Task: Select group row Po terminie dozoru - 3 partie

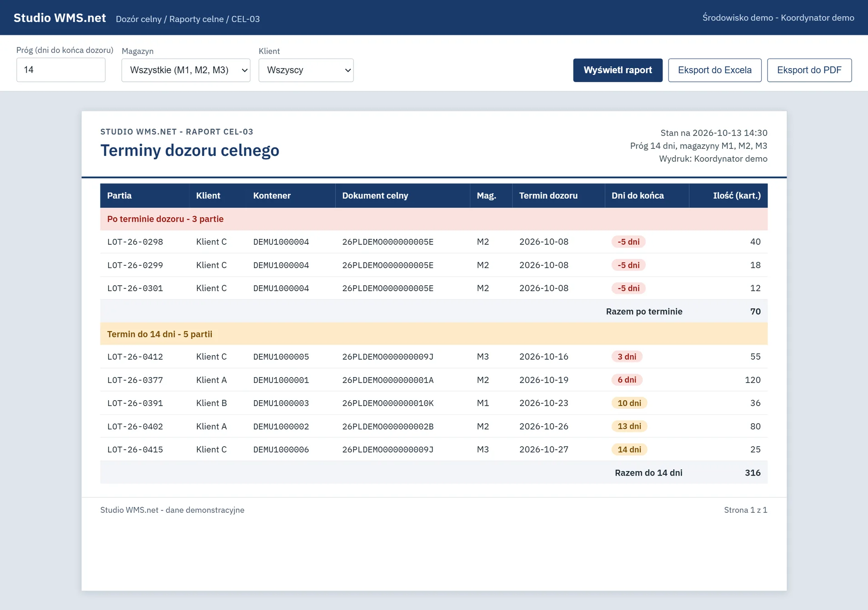Action: point(434,219)
